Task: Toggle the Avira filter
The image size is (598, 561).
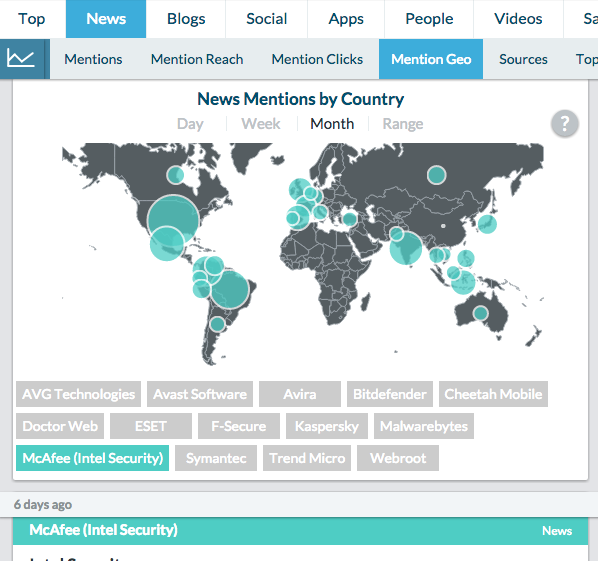Action: click(x=300, y=394)
